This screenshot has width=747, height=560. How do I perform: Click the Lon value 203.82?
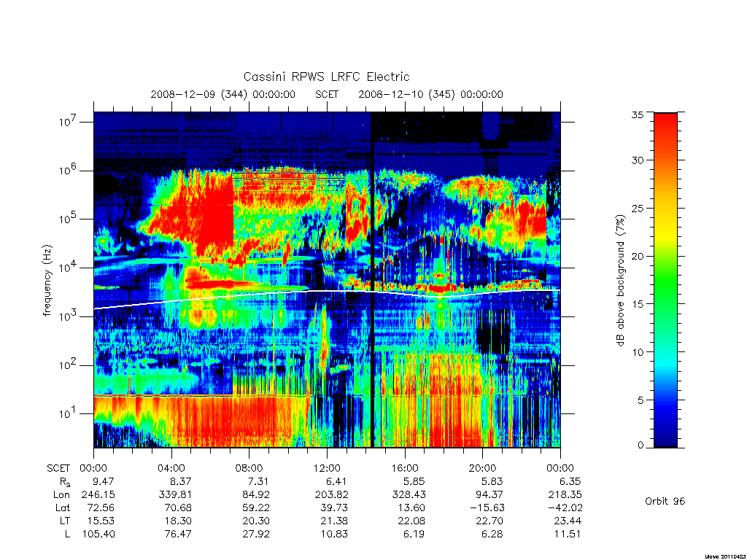pos(332,495)
